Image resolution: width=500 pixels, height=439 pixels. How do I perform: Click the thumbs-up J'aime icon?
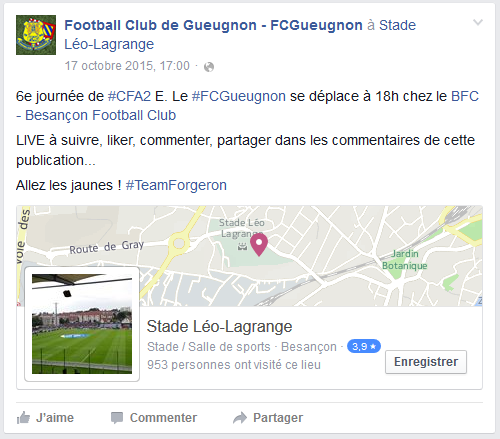click(23, 418)
